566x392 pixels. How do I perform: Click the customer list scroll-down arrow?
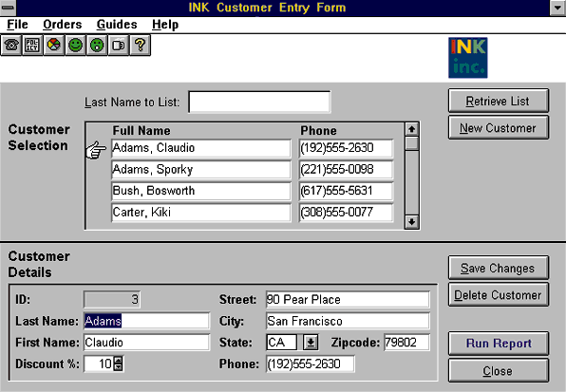tap(411, 222)
